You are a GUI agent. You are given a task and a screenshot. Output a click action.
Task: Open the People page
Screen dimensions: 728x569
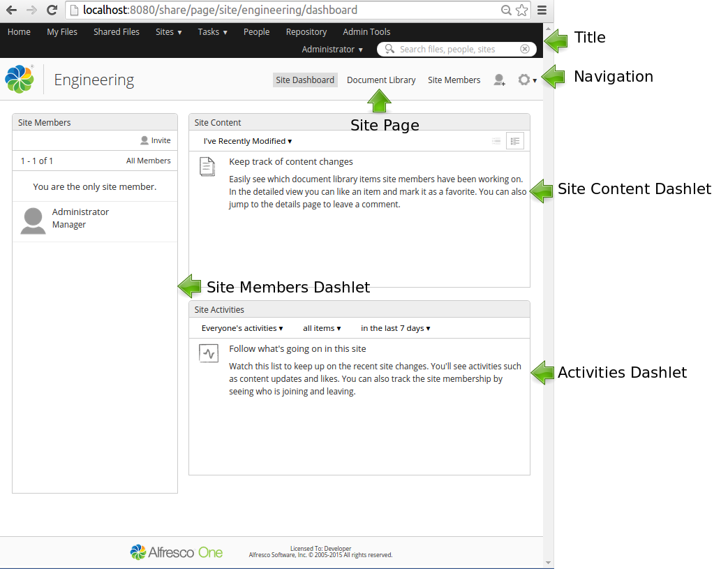pos(256,31)
